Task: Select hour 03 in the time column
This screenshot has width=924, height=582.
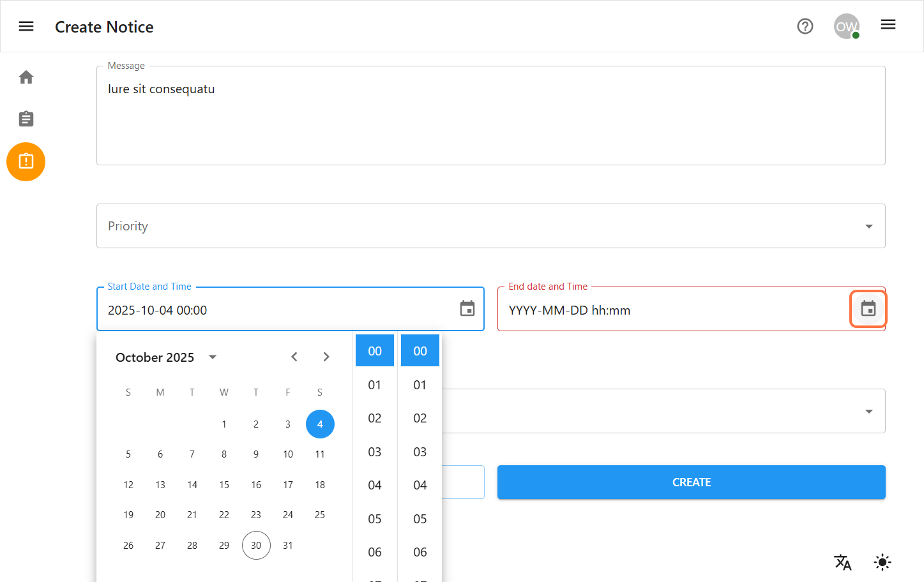Action: [x=374, y=452]
